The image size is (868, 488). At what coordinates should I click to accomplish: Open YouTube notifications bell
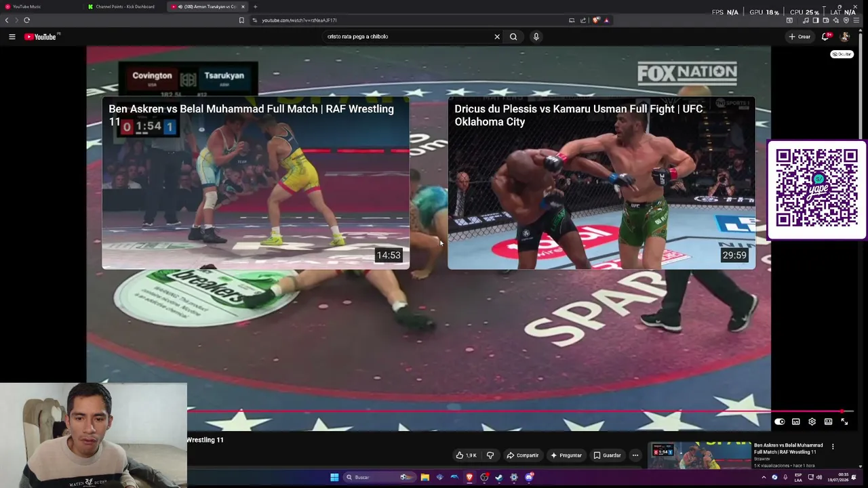tap(826, 37)
